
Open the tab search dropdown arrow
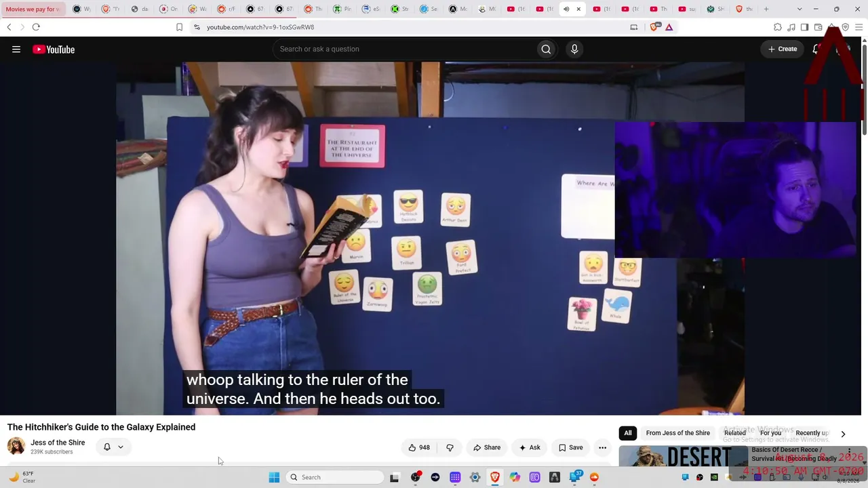[800, 9]
